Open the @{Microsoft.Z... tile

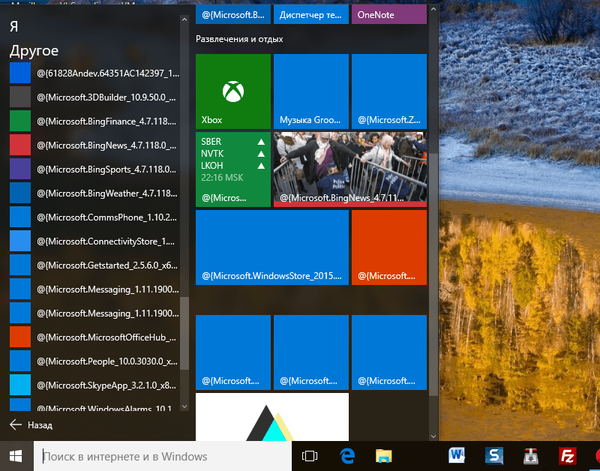click(x=389, y=91)
